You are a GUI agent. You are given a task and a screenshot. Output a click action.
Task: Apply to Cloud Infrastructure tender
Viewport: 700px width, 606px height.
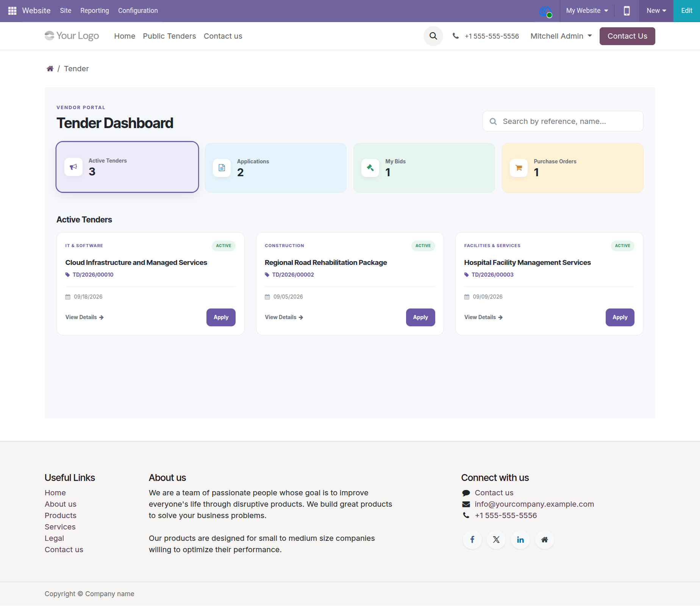tap(221, 317)
